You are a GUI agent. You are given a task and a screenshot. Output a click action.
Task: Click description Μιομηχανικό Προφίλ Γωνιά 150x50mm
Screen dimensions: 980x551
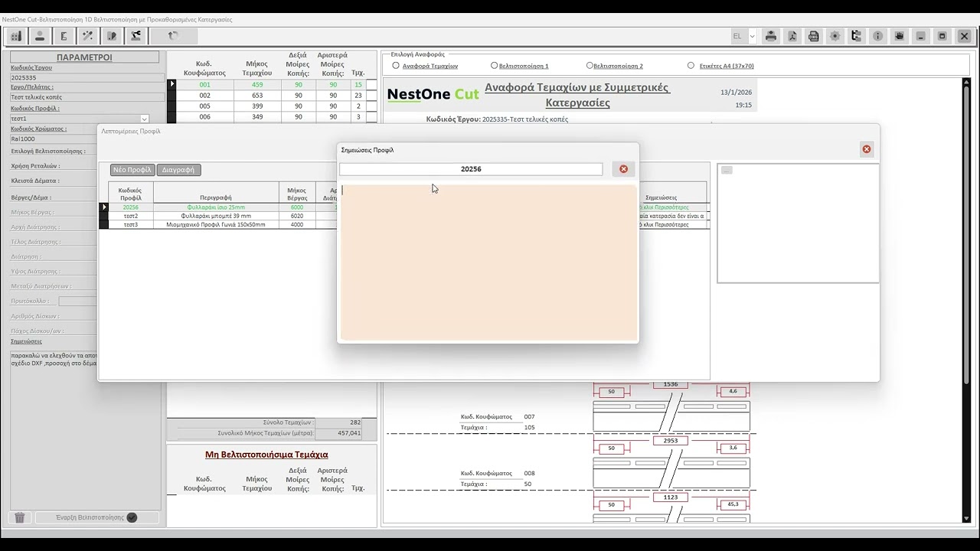click(216, 224)
